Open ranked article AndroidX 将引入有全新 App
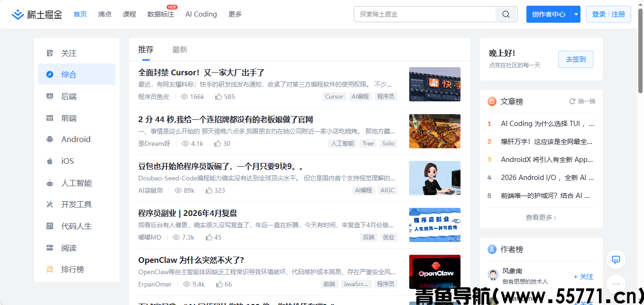The width and height of the screenshot is (644, 305). point(547,160)
